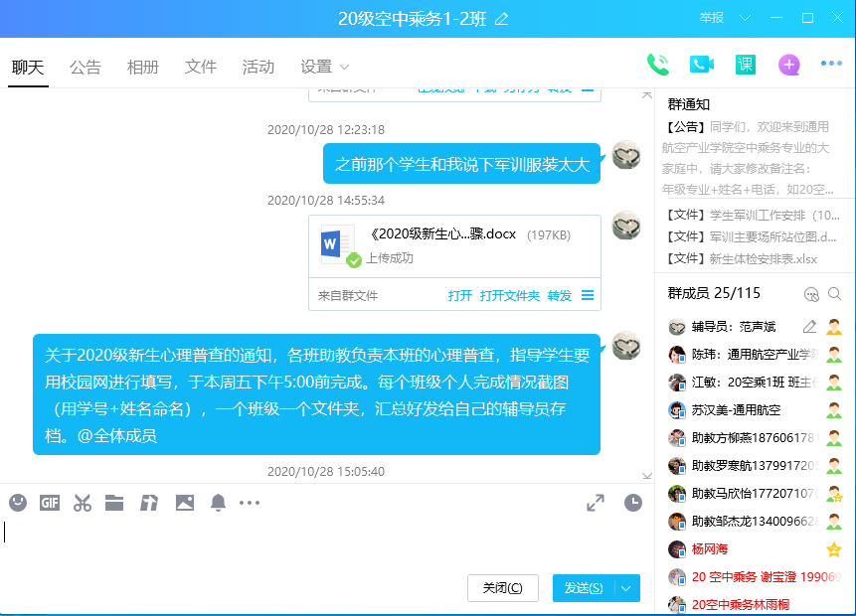Image resolution: width=856 pixels, height=616 pixels.
Task: Switch to the 公告 tab
Action: click(x=86, y=68)
